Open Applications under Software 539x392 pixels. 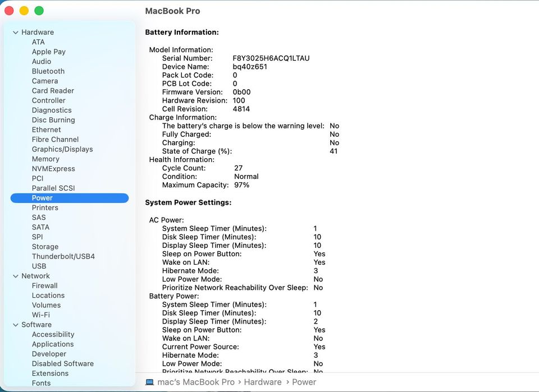53,344
